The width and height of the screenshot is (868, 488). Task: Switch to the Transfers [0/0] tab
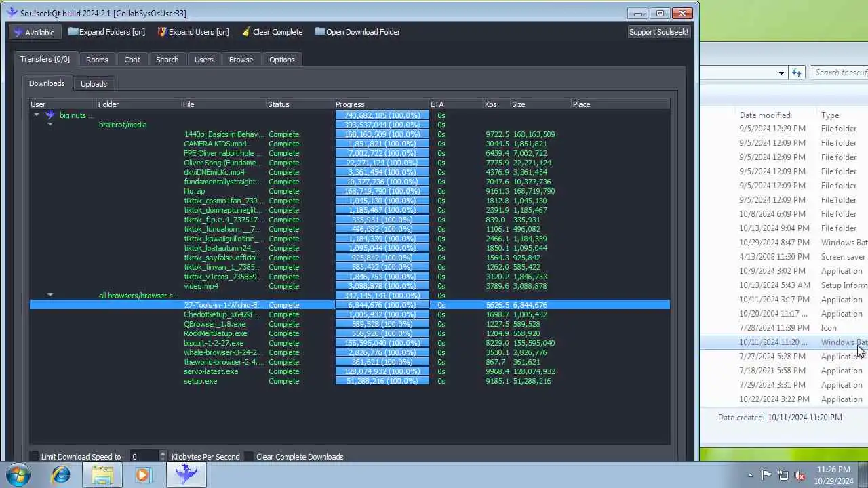[x=45, y=59]
